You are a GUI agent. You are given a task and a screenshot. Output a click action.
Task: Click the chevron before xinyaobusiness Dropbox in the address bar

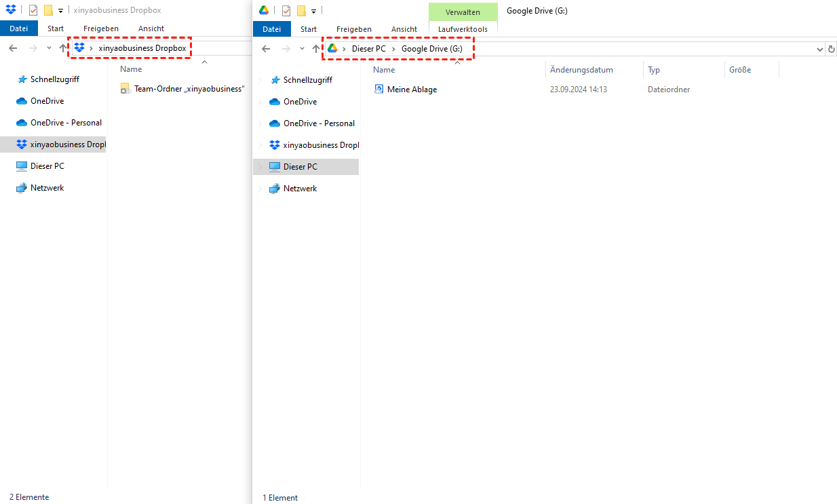92,48
